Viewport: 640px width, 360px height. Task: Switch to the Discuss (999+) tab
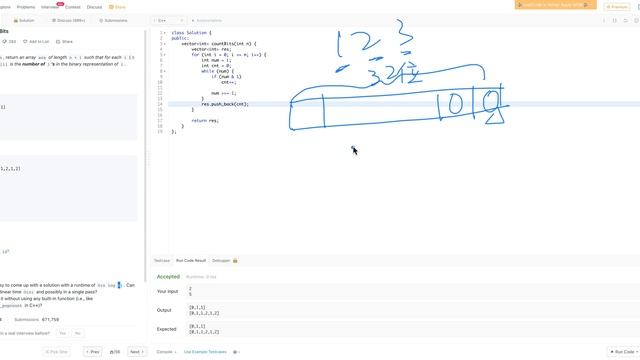(x=68, y=20)
